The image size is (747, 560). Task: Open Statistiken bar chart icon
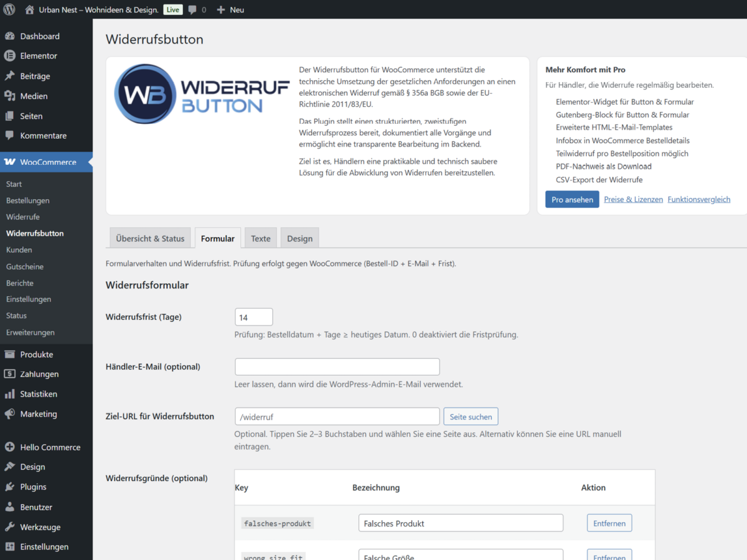(10, 394)
